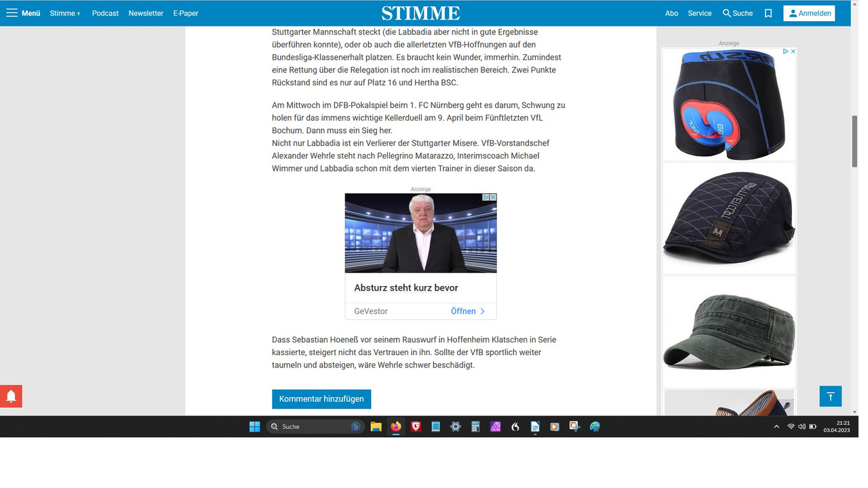This screenshot has height=488, width=868.
Task: Click the navy flat cap ad image
Action: point(729,218)
